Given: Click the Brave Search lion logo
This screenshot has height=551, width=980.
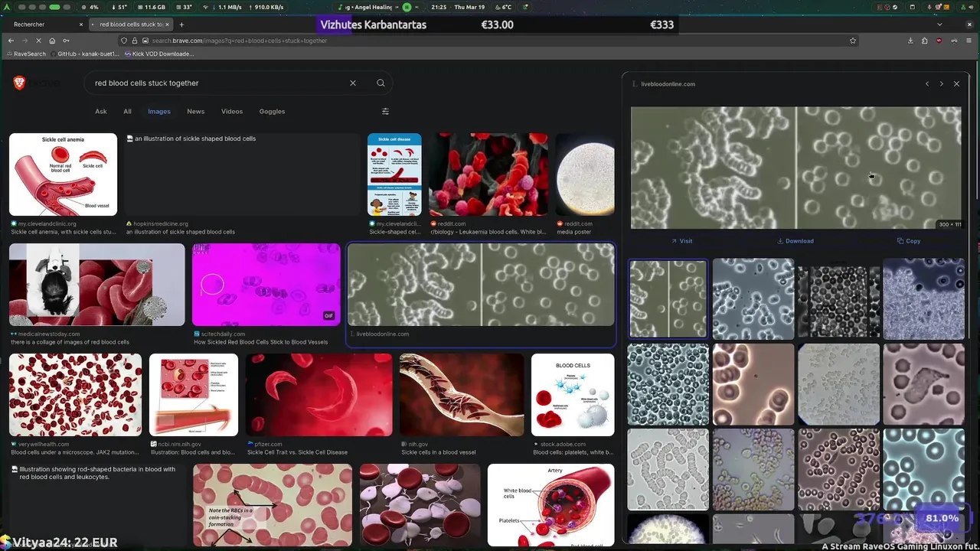Looking at the screenshot, I should click(19, 83).
